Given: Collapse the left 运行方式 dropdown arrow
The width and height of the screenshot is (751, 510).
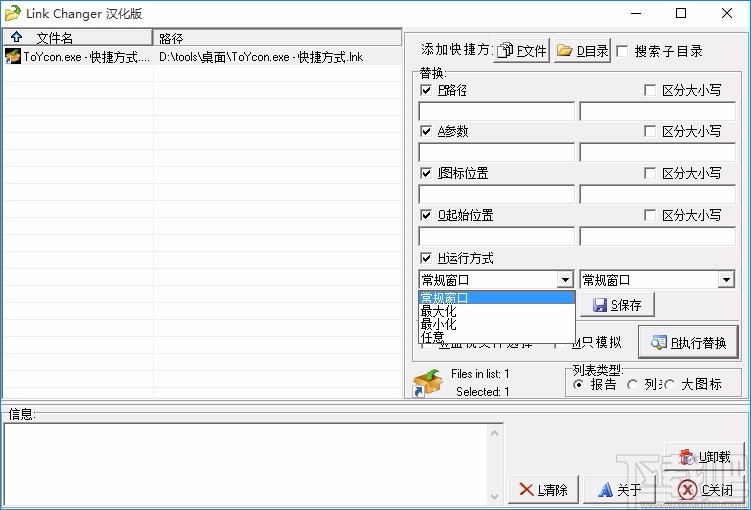Looking at the screenshot, I should coord(565,280).
